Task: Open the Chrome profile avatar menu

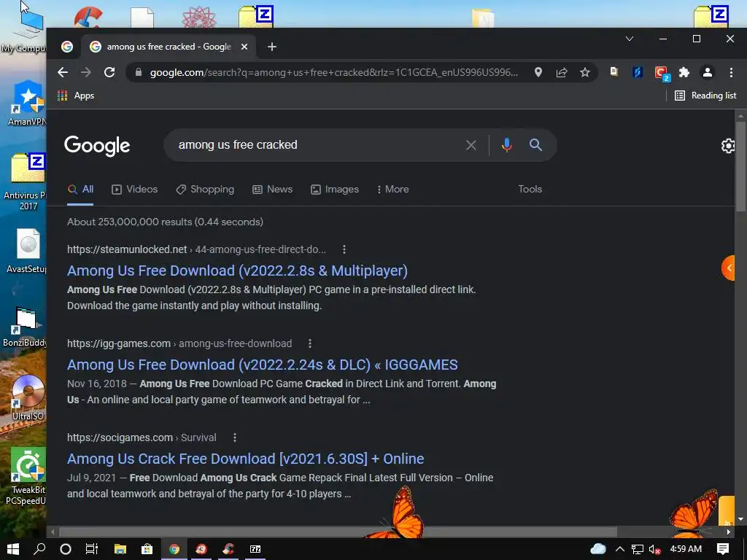Action: point(708,72)
